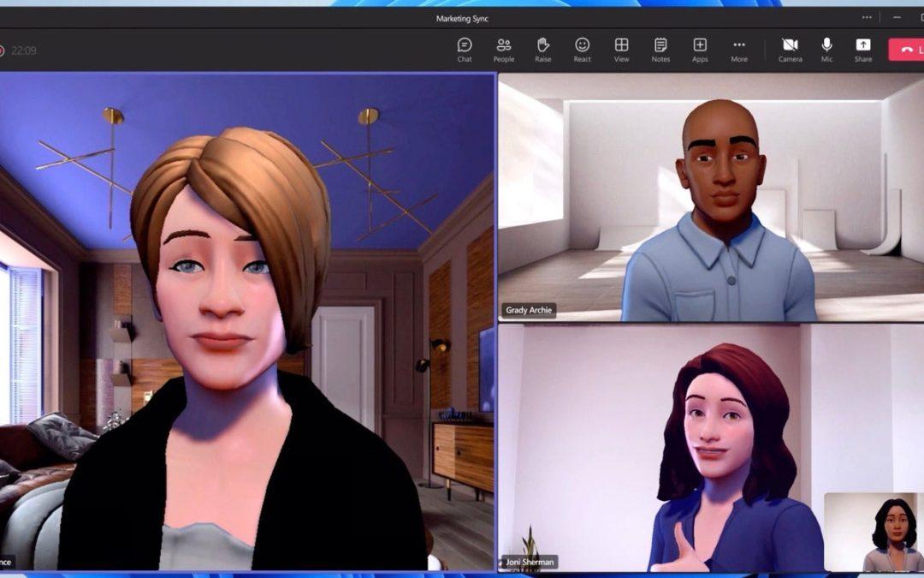924x578 pixels.
Task: Show the People participants list
Action: pyautogui.click(x=504, y=50)
